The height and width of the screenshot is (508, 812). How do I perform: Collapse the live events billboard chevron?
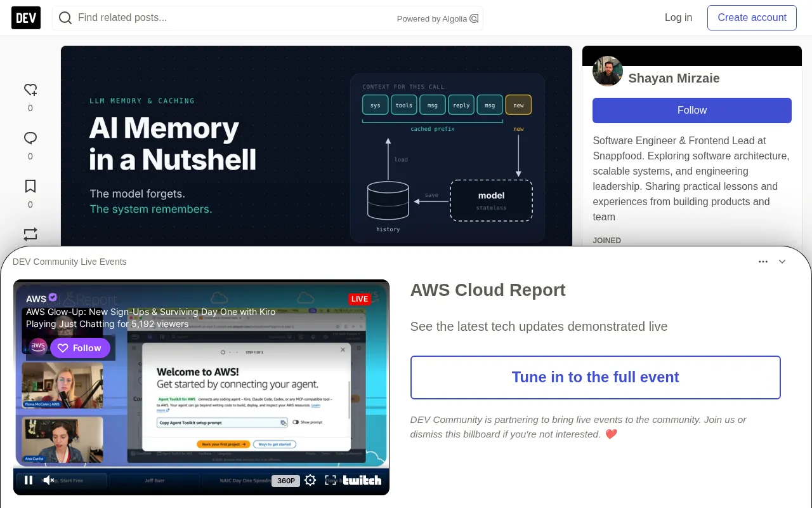(782, 262)
